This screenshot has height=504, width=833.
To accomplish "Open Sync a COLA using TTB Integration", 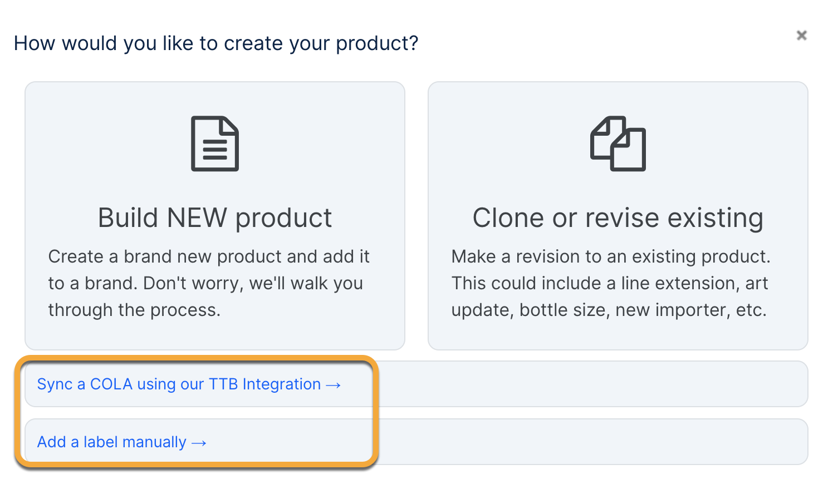I will 178,384.
